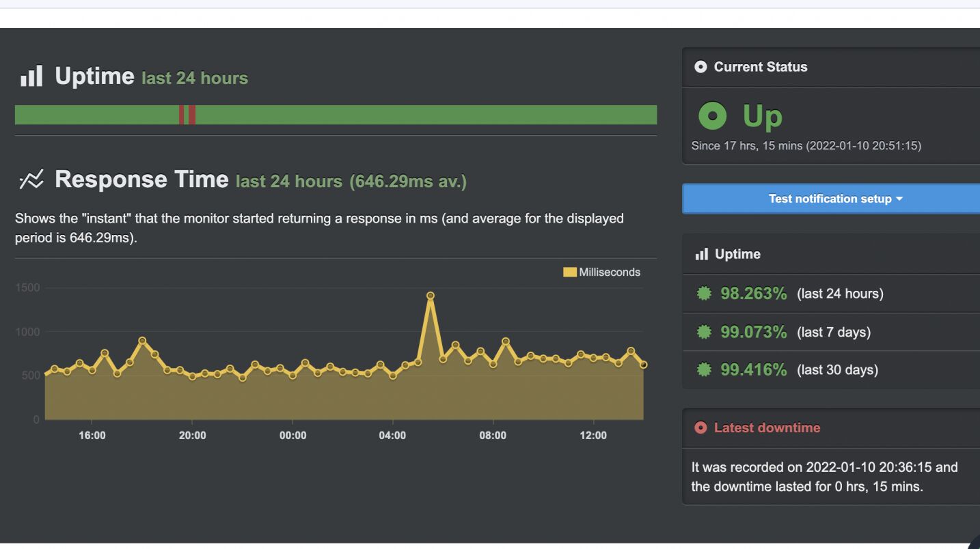Click the small bar icon in Uptime panel
Screen dimensions: 980x549
pos(701,254)
